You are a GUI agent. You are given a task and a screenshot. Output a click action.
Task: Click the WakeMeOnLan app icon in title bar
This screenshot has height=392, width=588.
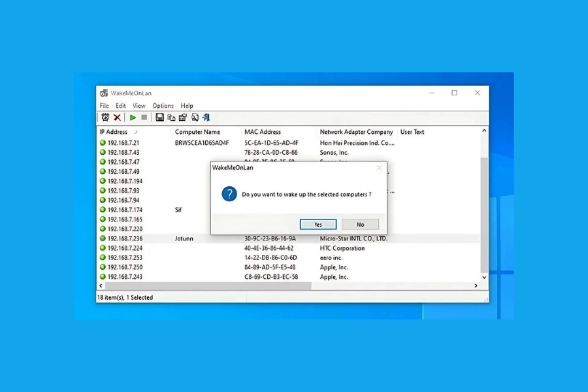tap(104, 93)
